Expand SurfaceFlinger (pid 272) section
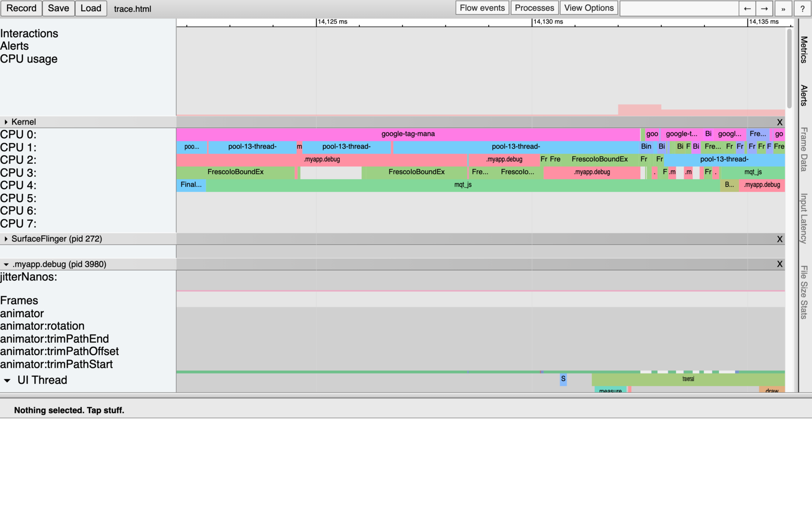 point(6,239)
